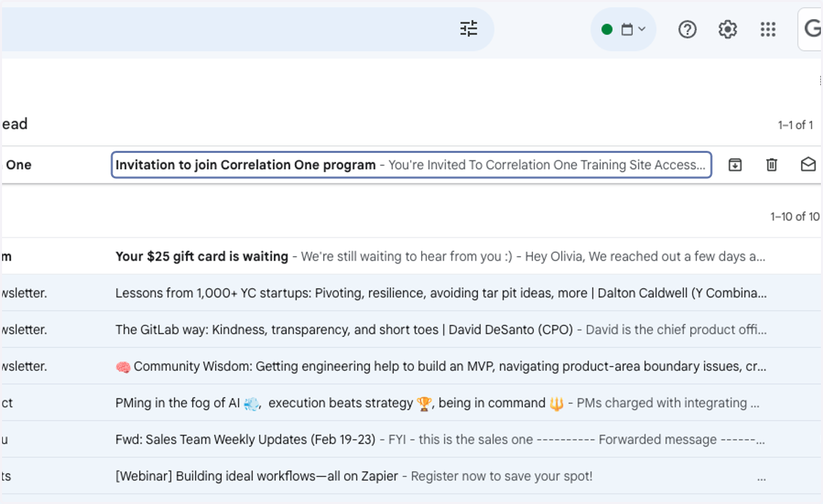Image resolution: width=823 pixels, height=504 pixels.
Task: Open the Help support icon
Action: coord(687,29)
